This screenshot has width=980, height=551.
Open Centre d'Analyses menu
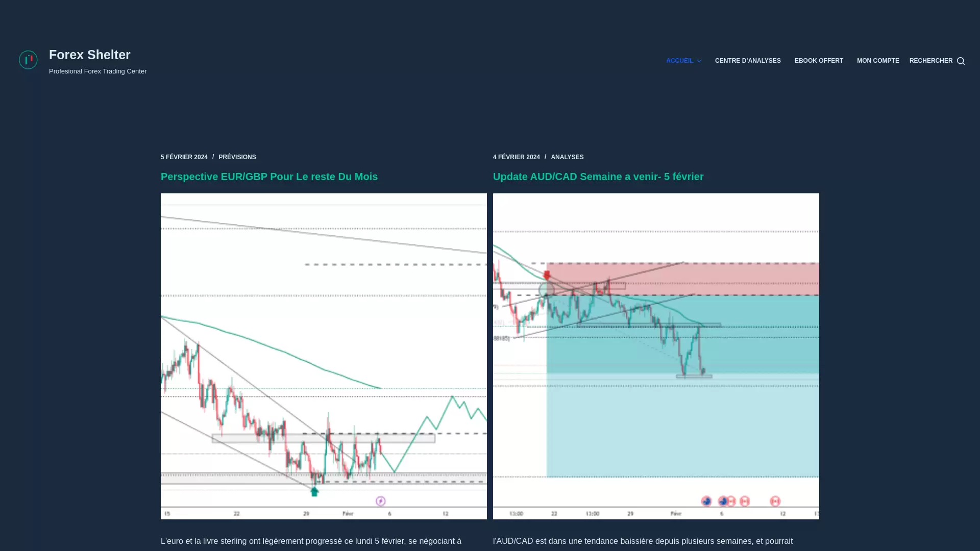(x=747, y=61)
